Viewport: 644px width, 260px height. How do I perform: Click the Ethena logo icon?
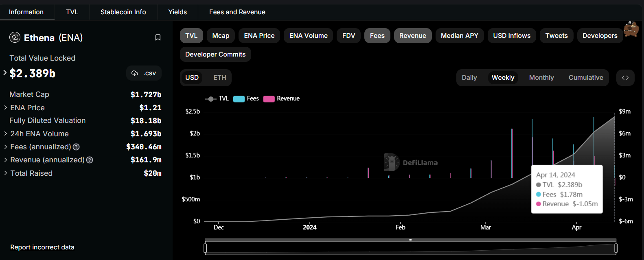[x=15, y=37]
